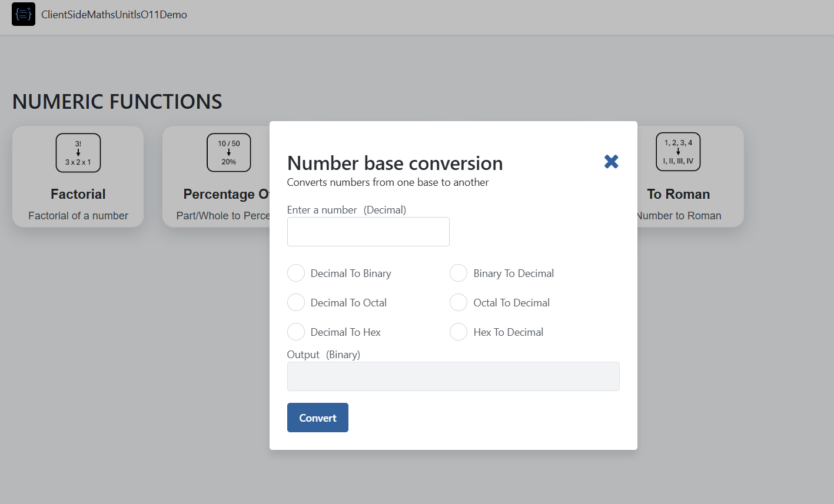Click the ClientSideMathsUnitIsO11Demo title link

coord(114,15)
